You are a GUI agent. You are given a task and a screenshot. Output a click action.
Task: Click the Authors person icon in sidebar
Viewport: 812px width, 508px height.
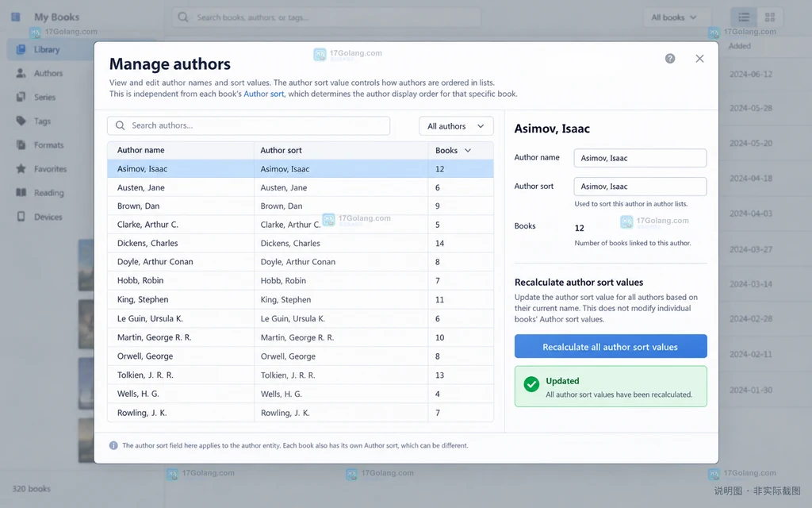[21, 73]
